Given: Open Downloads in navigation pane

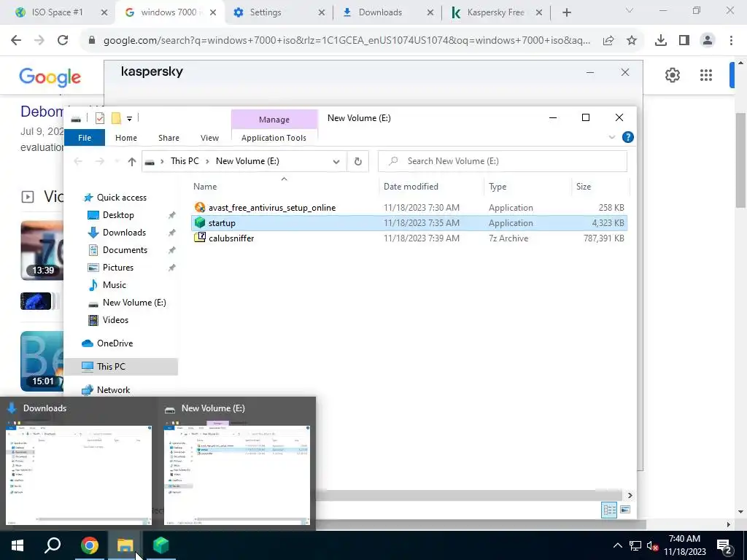Looking at the screenshot, I should tap(124, 233).
